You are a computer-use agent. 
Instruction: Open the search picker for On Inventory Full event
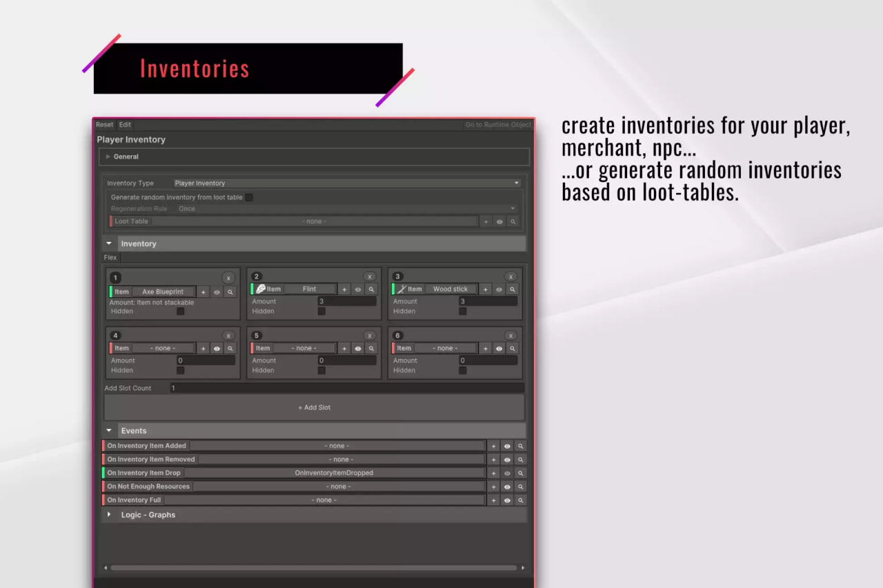pos(521,500)
